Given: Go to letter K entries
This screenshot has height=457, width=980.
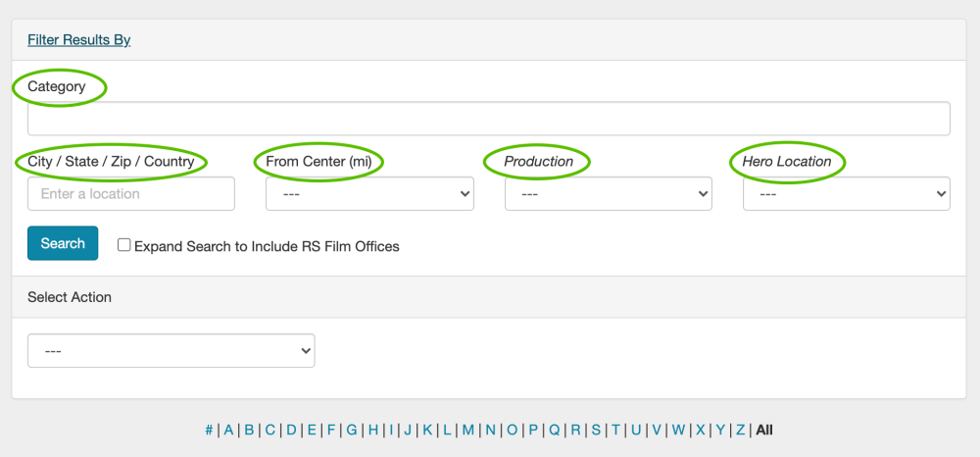Looking at the screenshot, I should click(x=427, y=430).
